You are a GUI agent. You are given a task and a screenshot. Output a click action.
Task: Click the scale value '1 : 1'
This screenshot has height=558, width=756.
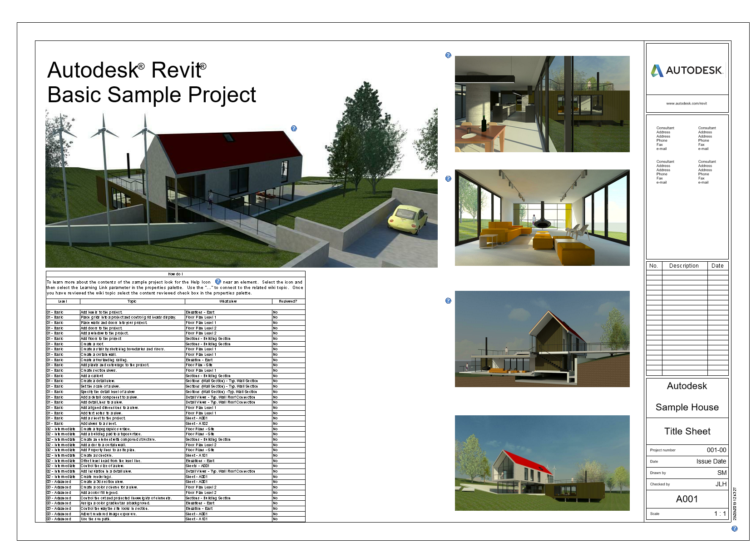720,513
